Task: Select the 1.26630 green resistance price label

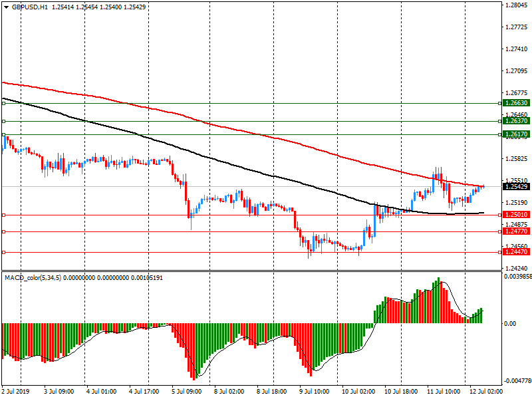Action: tap(516, 103)
